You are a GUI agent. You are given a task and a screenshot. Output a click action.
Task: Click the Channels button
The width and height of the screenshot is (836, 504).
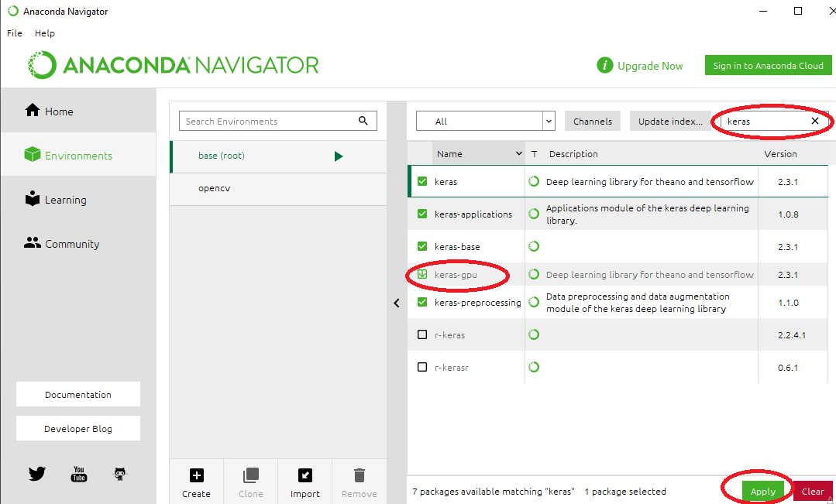click(593, 121)
